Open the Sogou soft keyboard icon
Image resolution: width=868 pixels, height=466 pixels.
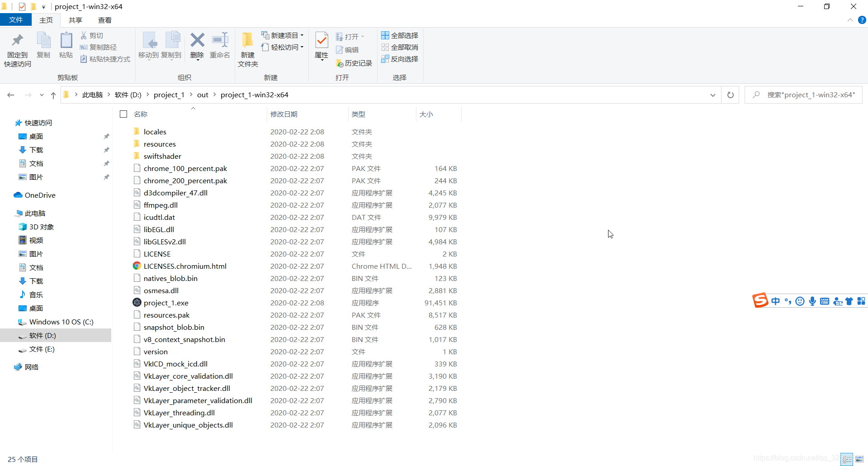pos(825,301)
